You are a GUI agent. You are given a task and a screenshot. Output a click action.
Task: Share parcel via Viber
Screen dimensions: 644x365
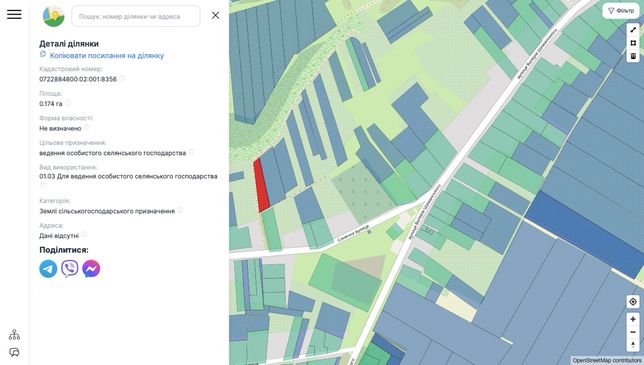(70, 269)
